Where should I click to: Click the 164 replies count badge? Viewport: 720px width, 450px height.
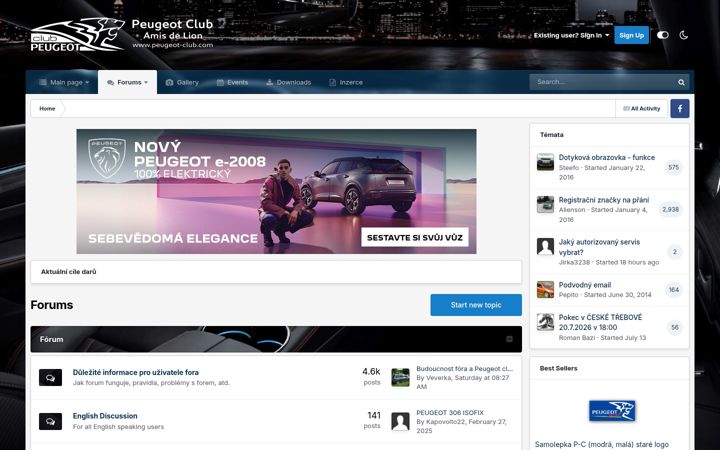674,290
